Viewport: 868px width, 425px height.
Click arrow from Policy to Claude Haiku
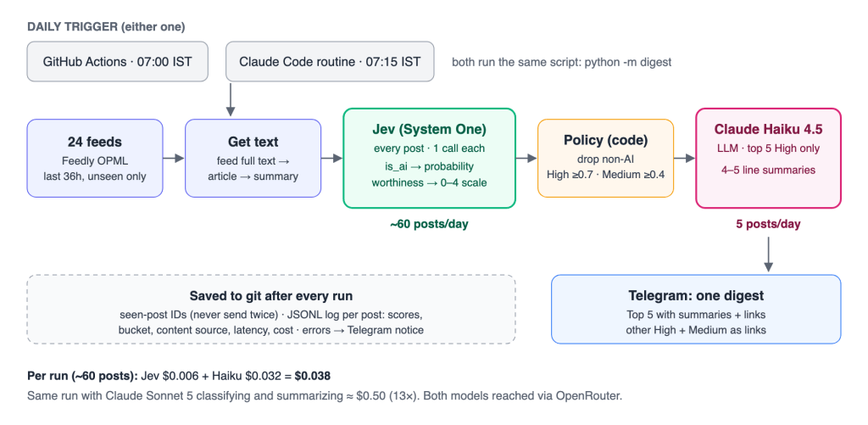coord(685,159)
